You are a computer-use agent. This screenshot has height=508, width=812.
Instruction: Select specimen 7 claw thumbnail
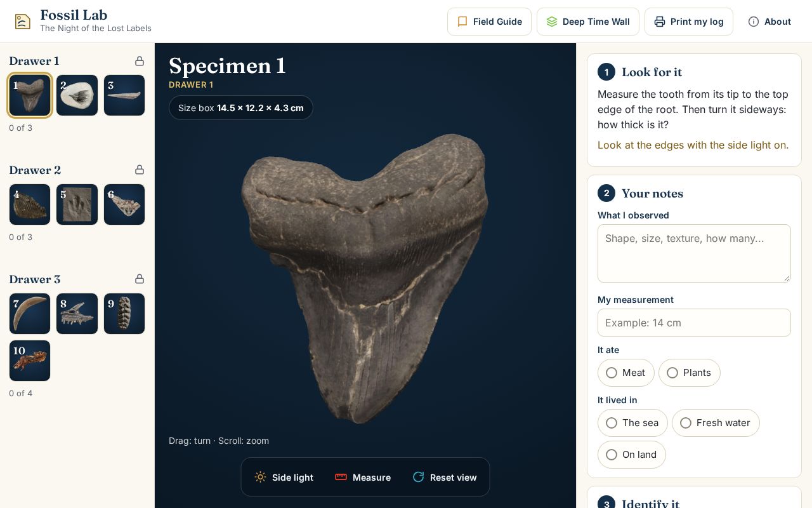[30, 314]
